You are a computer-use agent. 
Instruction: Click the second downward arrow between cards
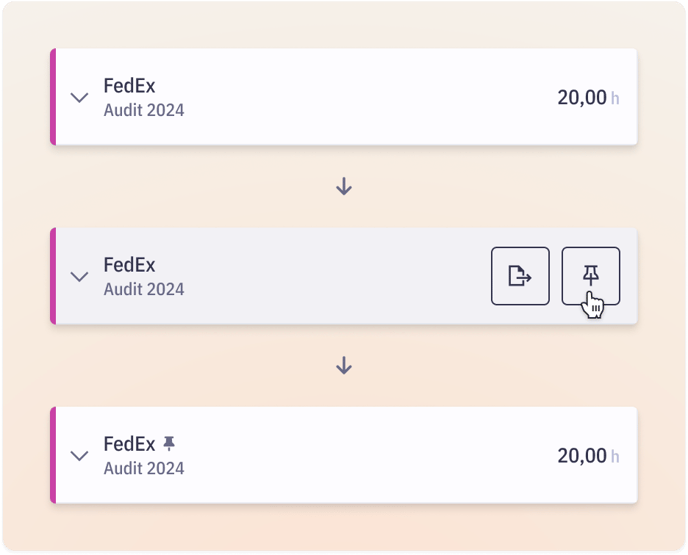pos(344,365)
